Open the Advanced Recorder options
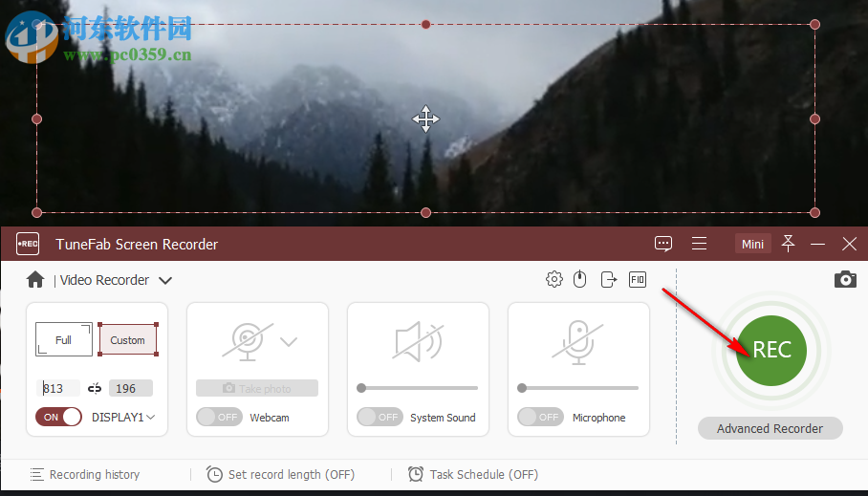868x496 pixels. pos(770,428)
